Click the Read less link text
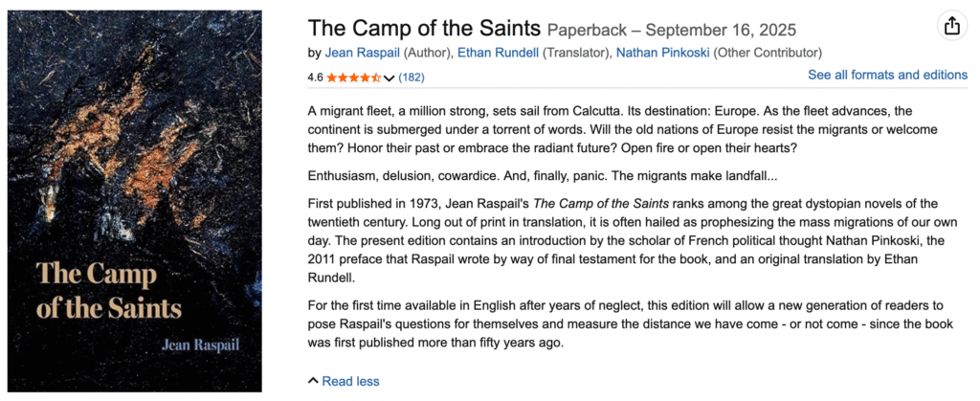 click(x=350, y=381)
